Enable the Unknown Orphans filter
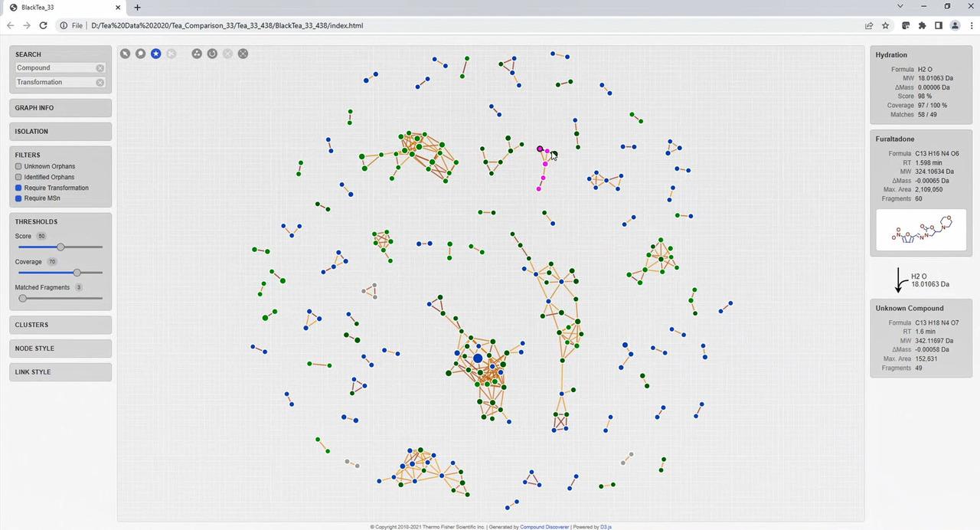980x530 pixels. [x=19, y=166]
